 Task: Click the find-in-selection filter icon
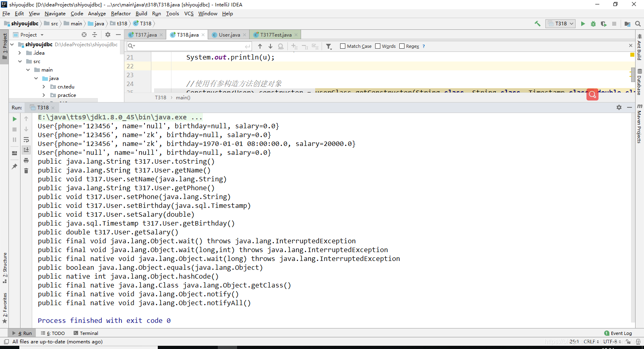coord(329,46)
